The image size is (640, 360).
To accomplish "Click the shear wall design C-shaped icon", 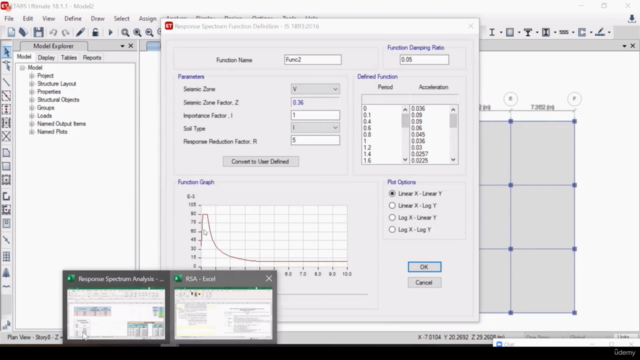I will [582, 32].
